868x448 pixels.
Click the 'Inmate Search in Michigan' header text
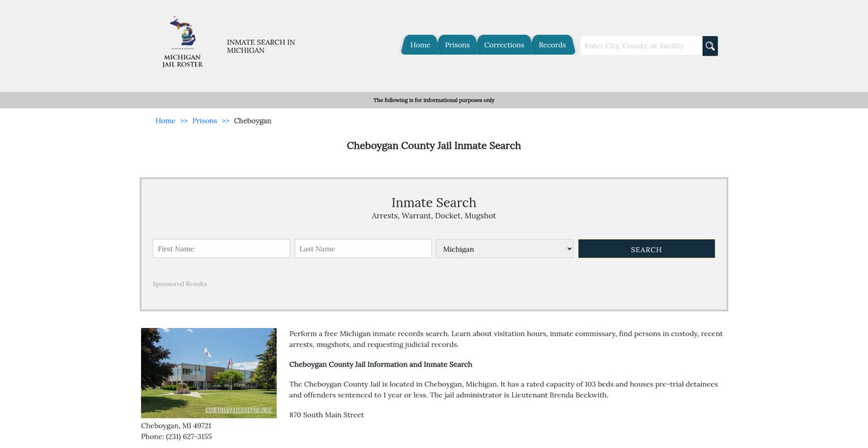coord(261,46)
